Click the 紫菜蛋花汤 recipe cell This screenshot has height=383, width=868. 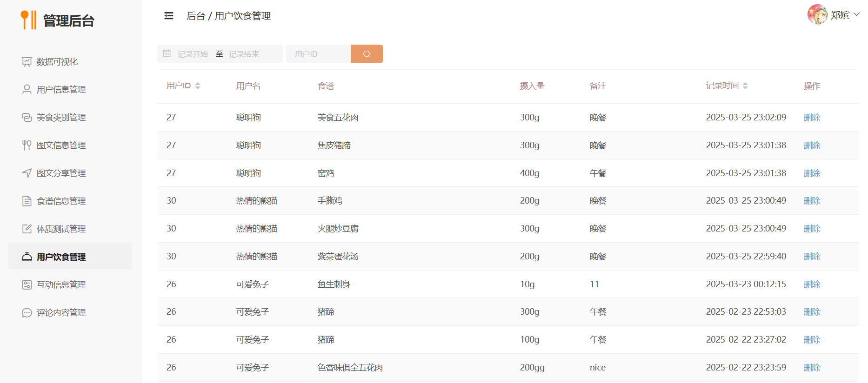pos(338,257)
